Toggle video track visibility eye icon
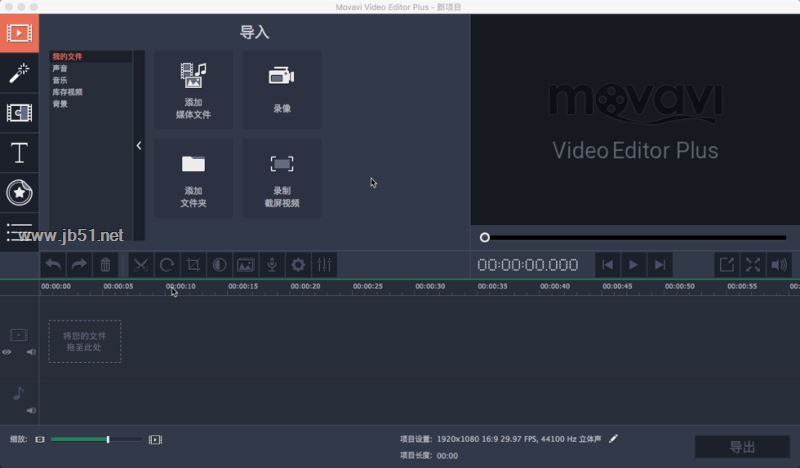This screenshot has height=468, width=800. (x=7, y=352)
